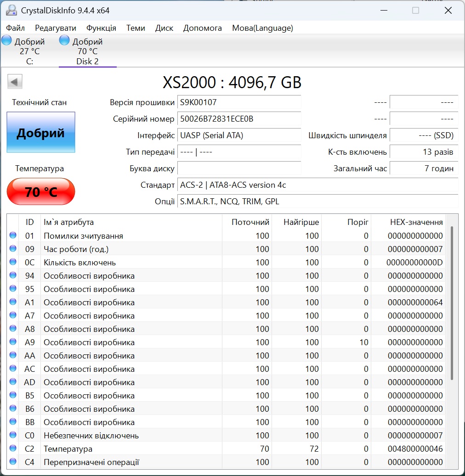This screenshot has width=465, height=476.
Task: Click status dot for attribute 09
Action: (13, 249)
